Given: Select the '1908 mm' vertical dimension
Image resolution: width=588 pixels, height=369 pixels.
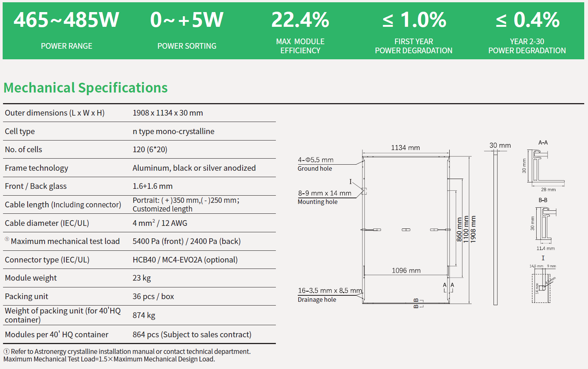Looking at the screenshot, I should click(x=473, y=230).
